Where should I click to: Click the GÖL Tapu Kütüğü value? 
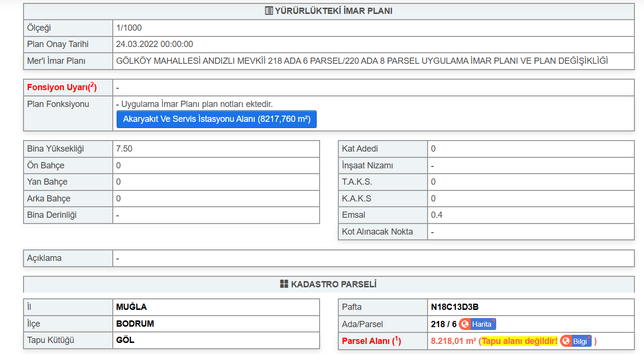[125, 340]
